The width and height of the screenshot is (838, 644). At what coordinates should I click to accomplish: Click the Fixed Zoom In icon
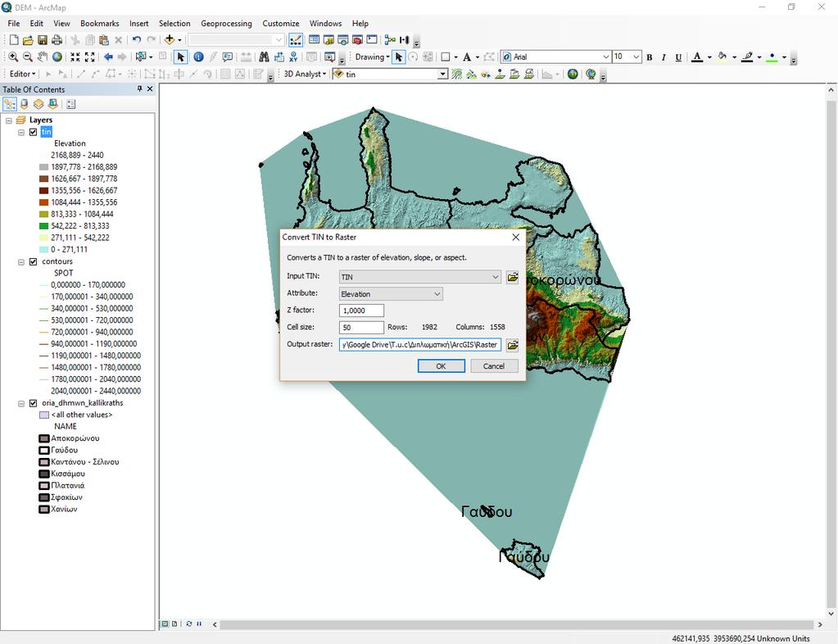coord(75,57)
